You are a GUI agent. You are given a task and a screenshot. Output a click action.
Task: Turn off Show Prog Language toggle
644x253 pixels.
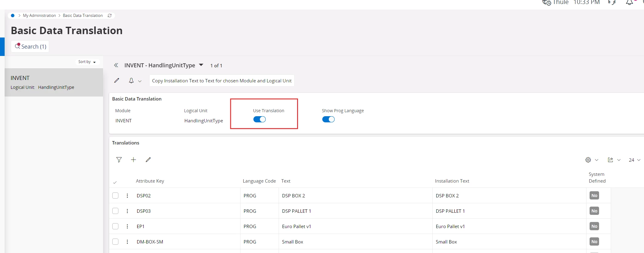[328, 119]
